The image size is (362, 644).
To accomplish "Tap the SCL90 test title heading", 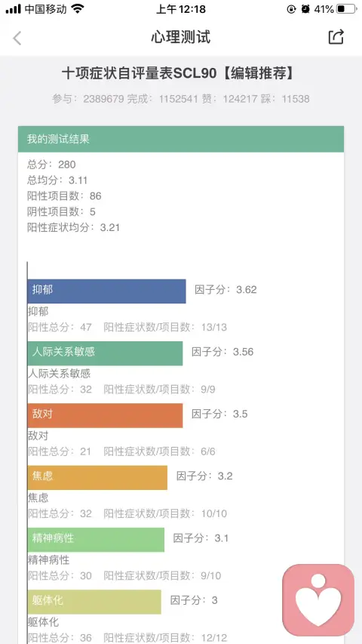I will [x=179, y=73].
